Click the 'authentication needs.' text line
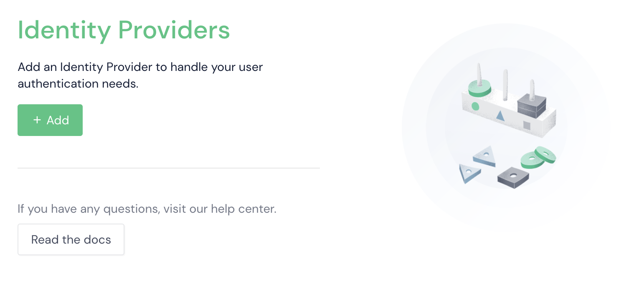The width and height of the screenshot is (644, 302). coord(78,84)
